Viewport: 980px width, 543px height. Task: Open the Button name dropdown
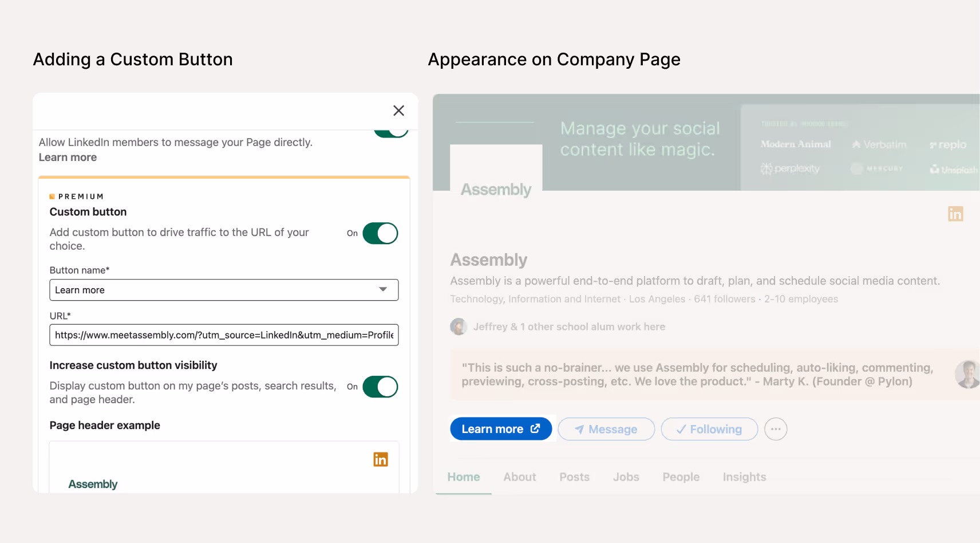click(x=224, y=290)
